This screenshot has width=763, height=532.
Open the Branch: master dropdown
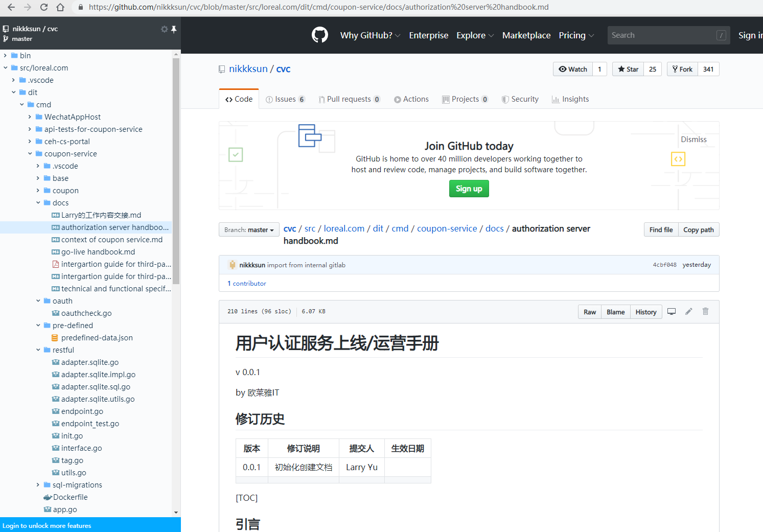tap(249, 230)
